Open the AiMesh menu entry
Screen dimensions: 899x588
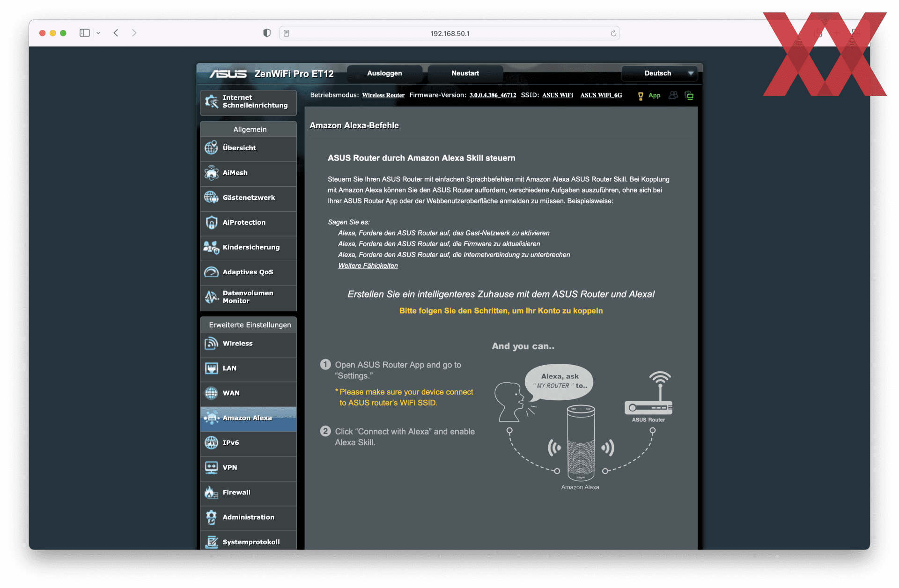pos(248,173)
